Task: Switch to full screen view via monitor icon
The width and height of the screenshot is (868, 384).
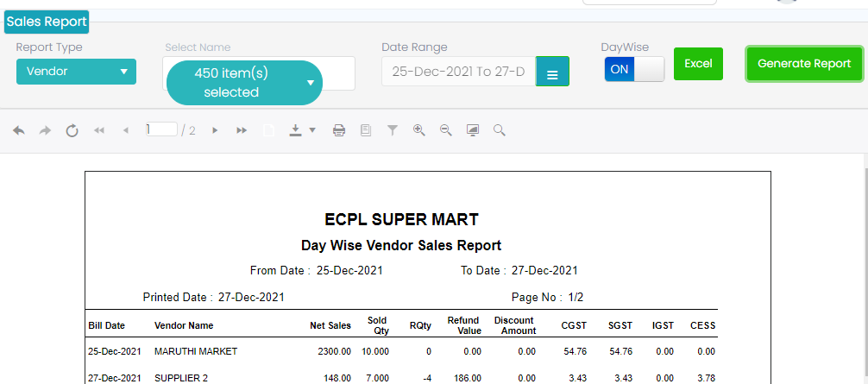Action: tap(473, 130)
